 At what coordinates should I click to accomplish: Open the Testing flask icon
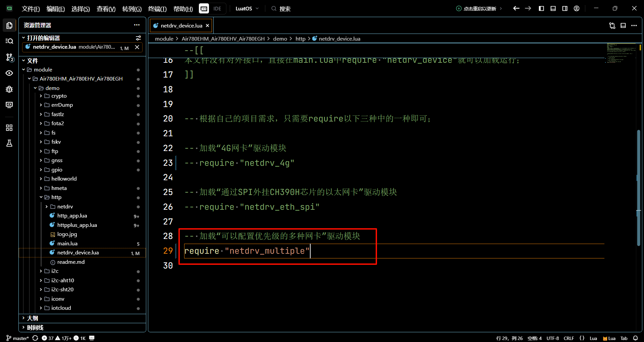(9, 143)
